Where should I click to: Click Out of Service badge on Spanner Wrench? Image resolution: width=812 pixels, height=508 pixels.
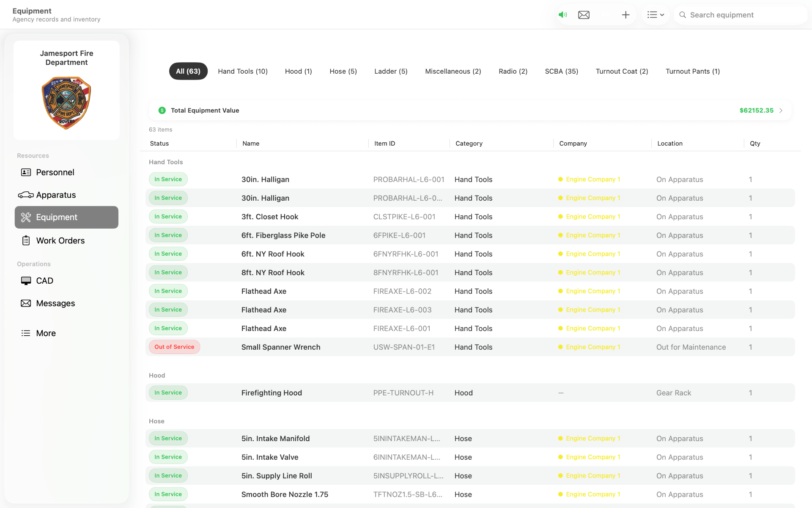(174, 347)
